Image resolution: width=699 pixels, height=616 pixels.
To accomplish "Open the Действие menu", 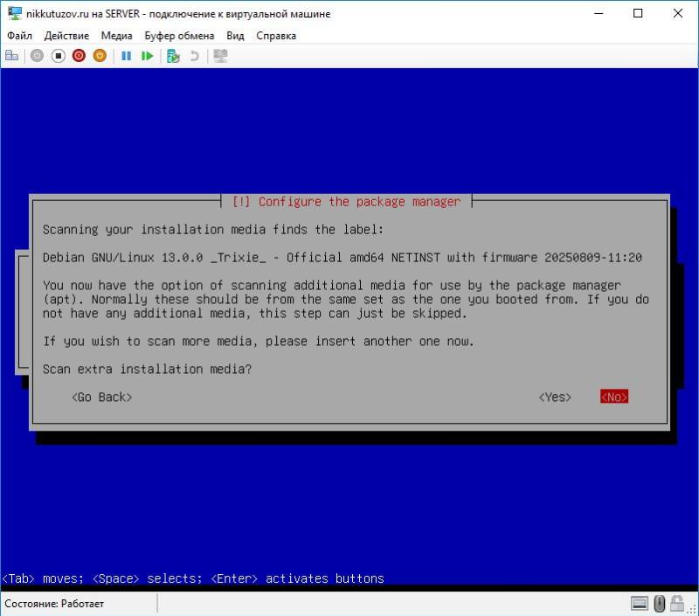I will (66, 36).
